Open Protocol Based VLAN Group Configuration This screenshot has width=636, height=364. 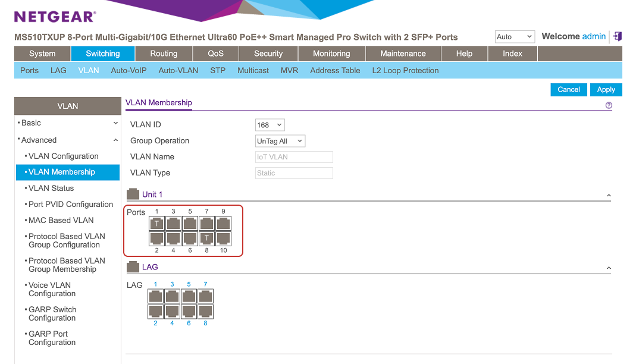(x=68, y=240)
